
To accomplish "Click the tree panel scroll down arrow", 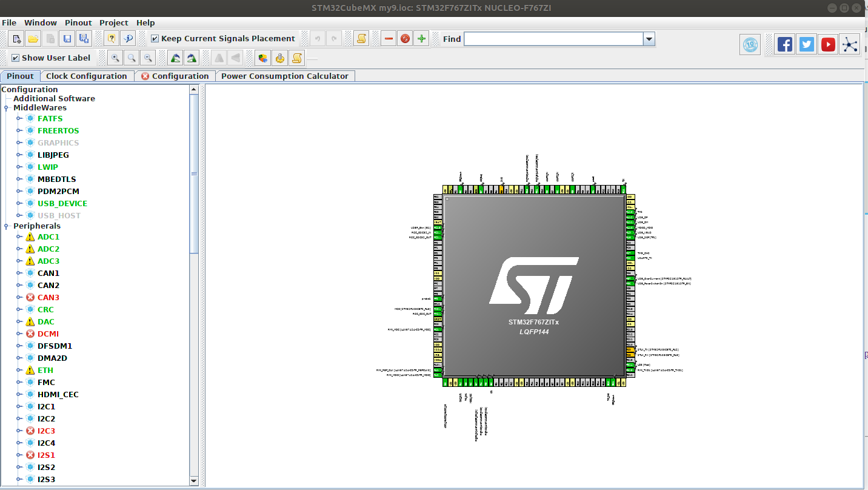I will coord(194,481).
